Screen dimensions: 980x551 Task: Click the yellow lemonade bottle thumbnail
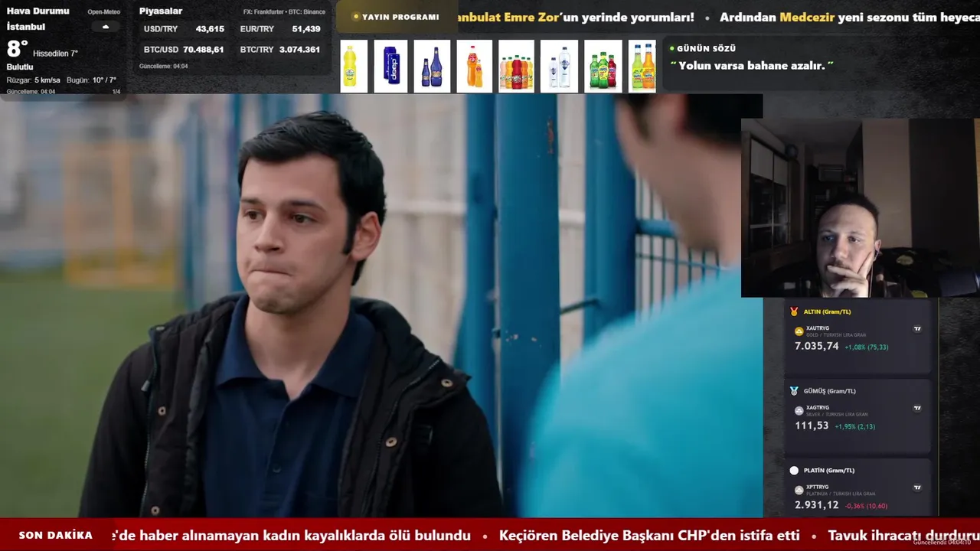click(x=354, y=67)
